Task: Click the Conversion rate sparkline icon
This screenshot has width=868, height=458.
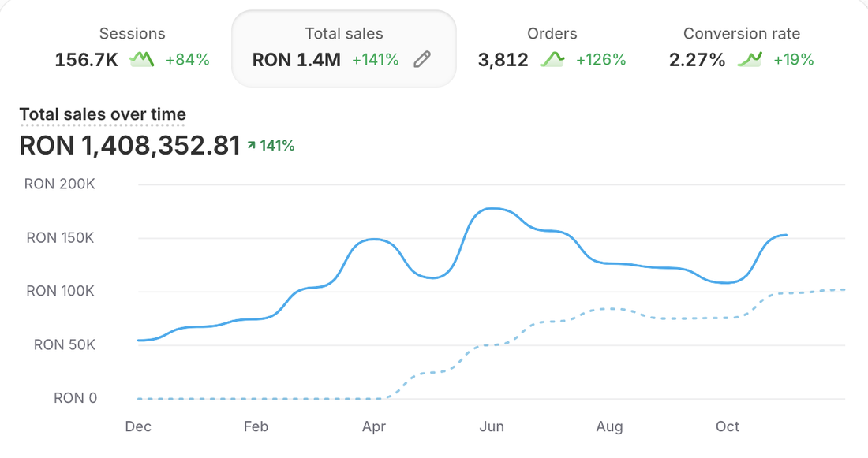Action: [750, 59]
